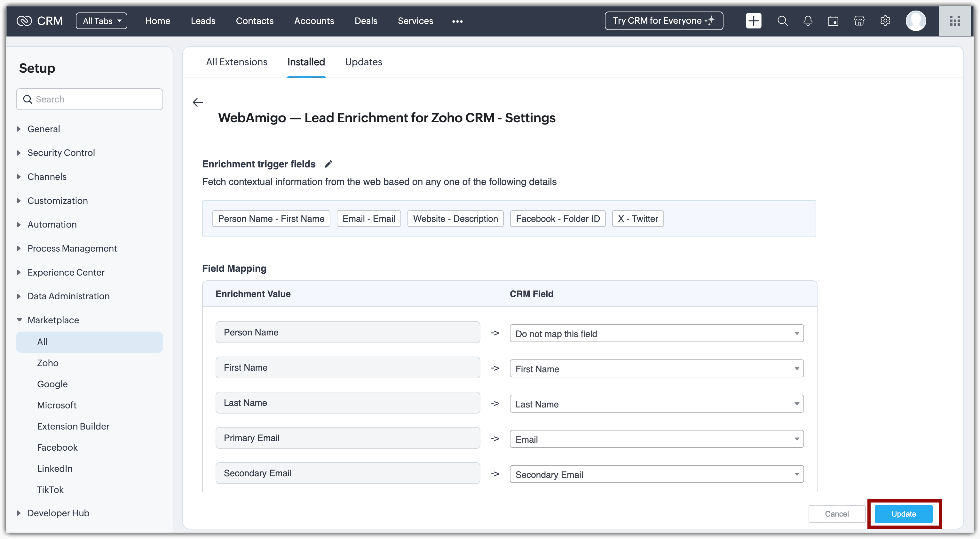
Task: Open the Leads module tab
Action: 203,21
